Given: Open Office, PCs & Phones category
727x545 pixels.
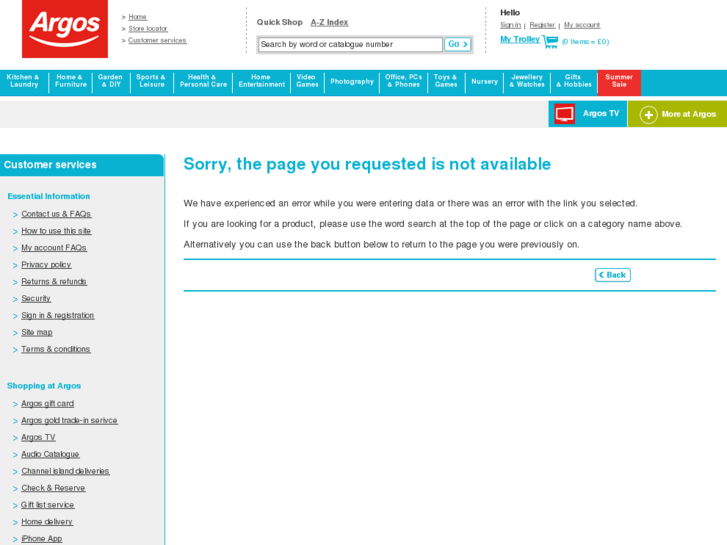Looking at the screenshot, I should click(x=403, y=81).
